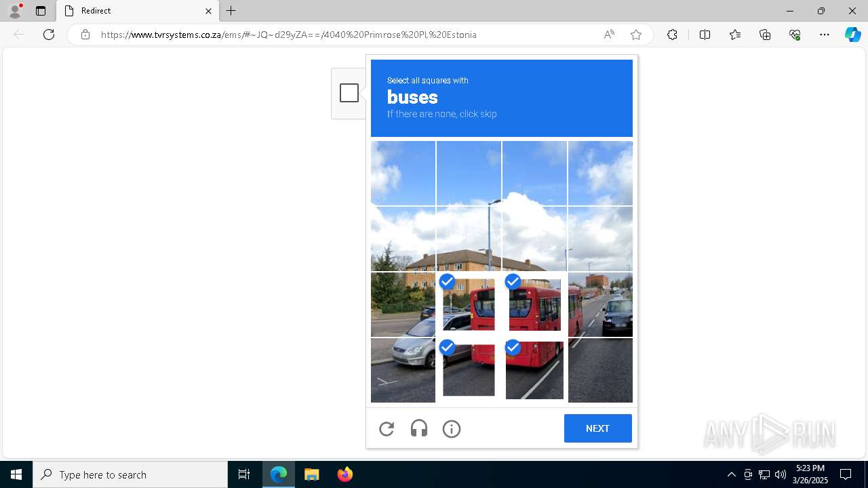Deselect the lower tile with bus bottom corner

pyautogui.click(x=469, y=370)
